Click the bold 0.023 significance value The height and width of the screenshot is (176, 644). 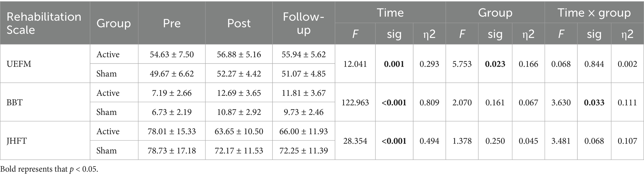[495, 64]
